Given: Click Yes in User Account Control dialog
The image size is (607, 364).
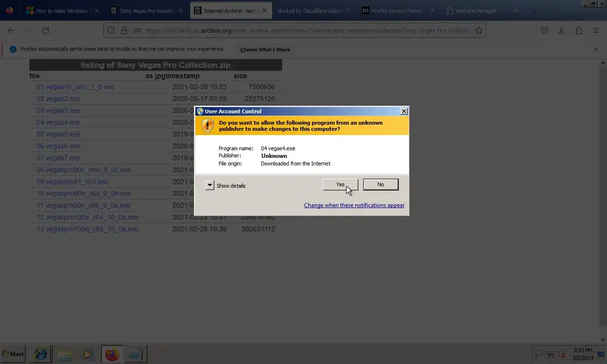Looking at the screenshot, I should click(x=340, y=184).
